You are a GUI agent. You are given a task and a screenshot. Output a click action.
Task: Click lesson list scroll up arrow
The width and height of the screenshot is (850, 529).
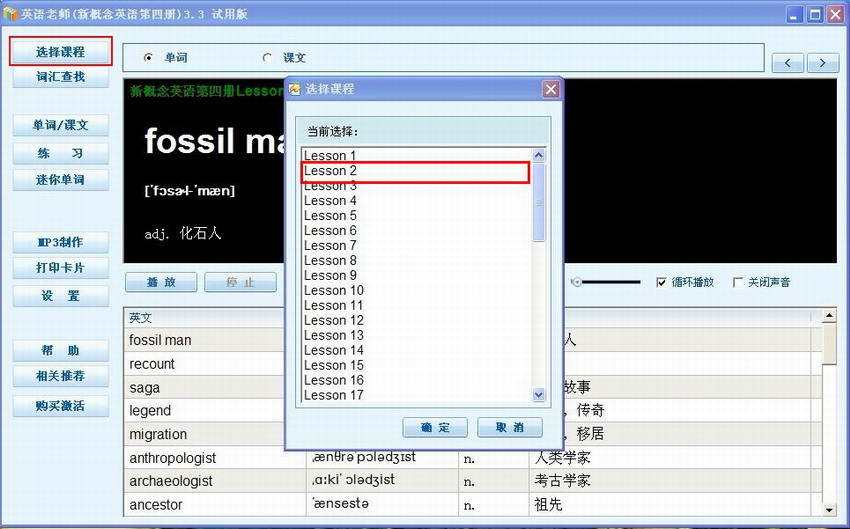(x=538, y=156)
